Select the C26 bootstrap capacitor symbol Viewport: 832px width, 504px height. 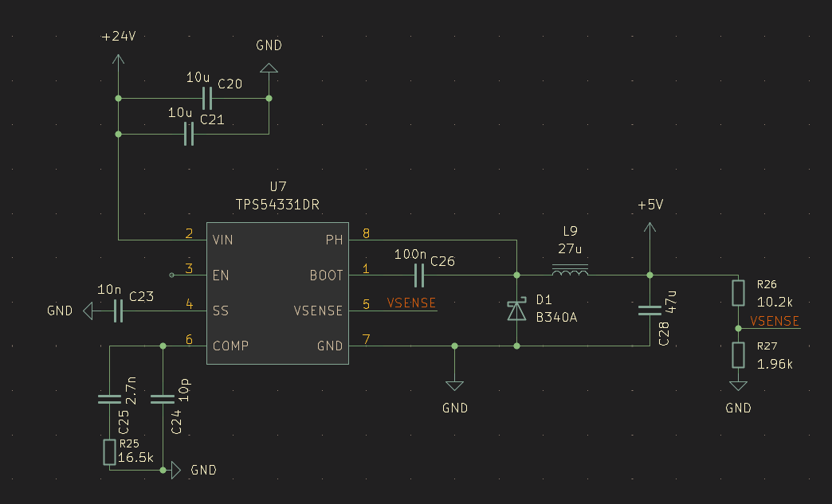coord(419,275)
